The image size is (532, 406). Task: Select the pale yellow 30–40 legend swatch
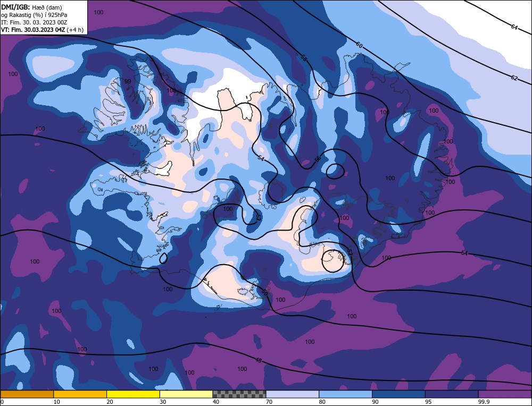click(186, 394)
